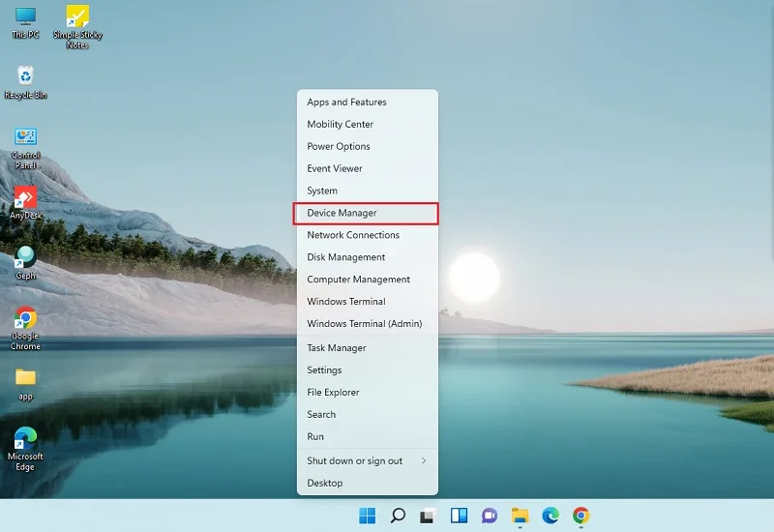
Task: Choose File Explorer in the menu
Action: (x=368, y=393)
